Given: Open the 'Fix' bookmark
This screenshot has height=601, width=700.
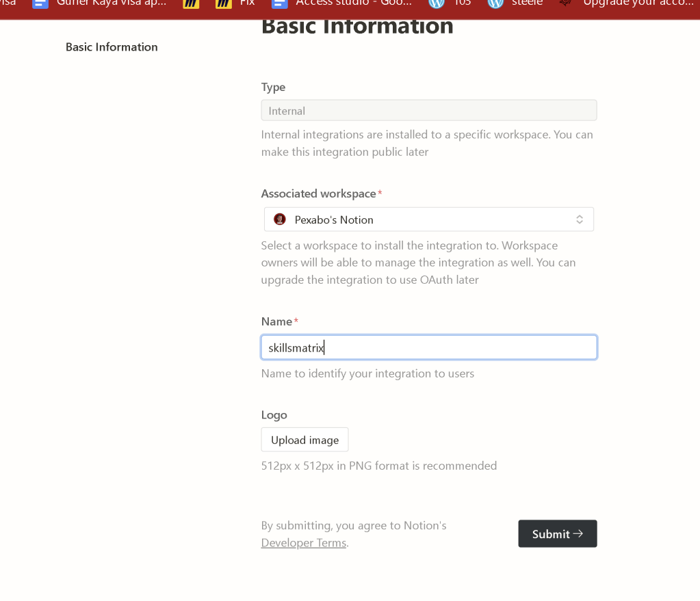Looking at the screenshot, I should coord(235,3).
